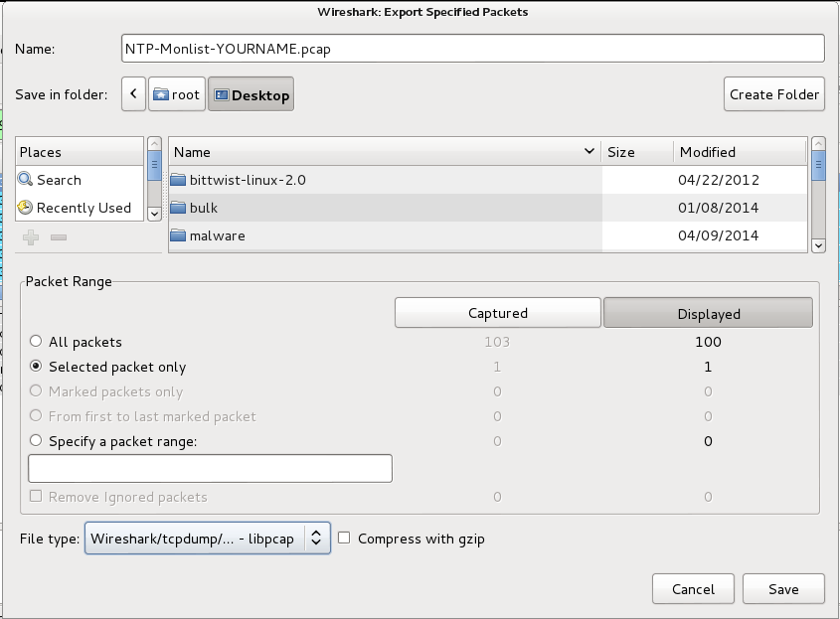This screenshot has height=619, width=840.
Task: Open the bittwist-linux-2.0 folder
Action: pos(248,180)
